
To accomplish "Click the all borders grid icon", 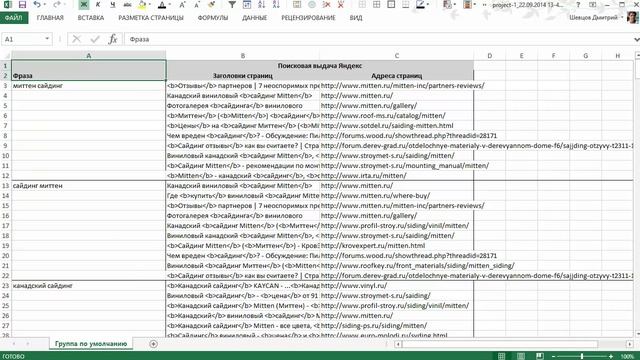I will coord(376,4).
